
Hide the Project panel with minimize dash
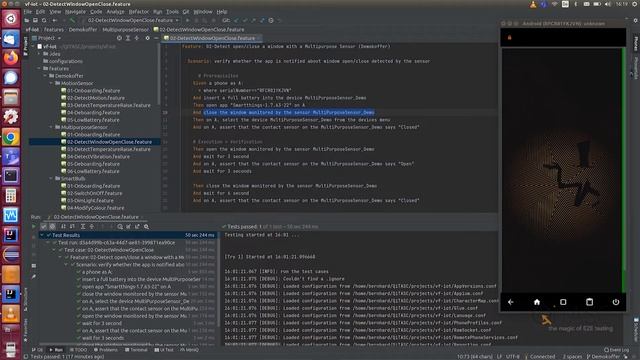coord(156,38)
